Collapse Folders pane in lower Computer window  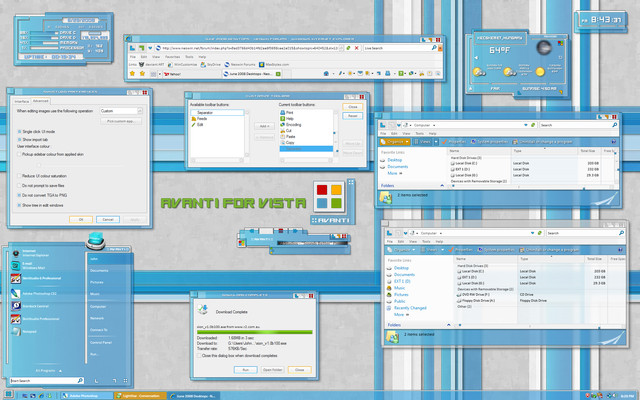click(449, 325)
